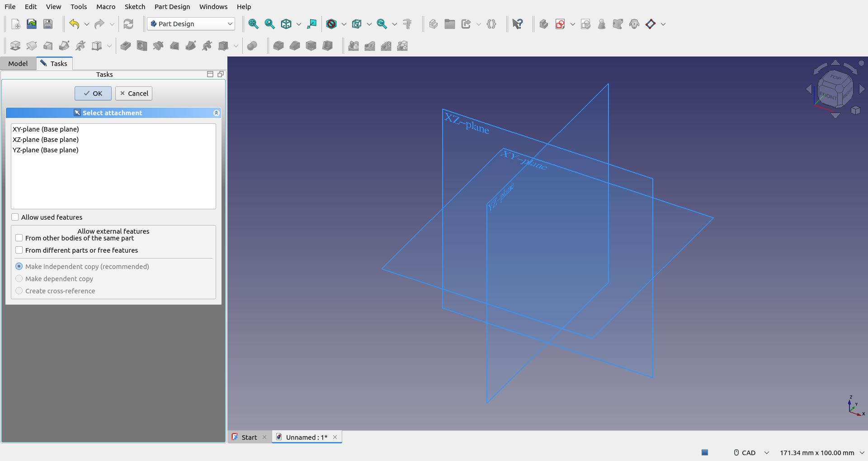Click the Validate sketch icon

pyautogui.click(x=585, y=24)
